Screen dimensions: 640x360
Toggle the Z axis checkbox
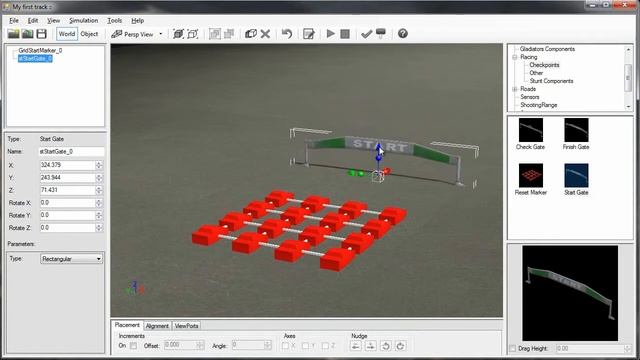325,346
